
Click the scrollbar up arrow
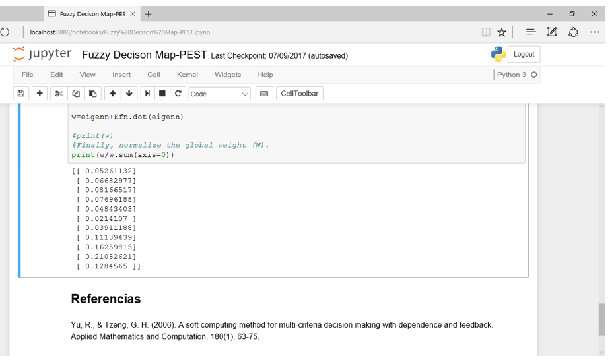pos(602,106)
